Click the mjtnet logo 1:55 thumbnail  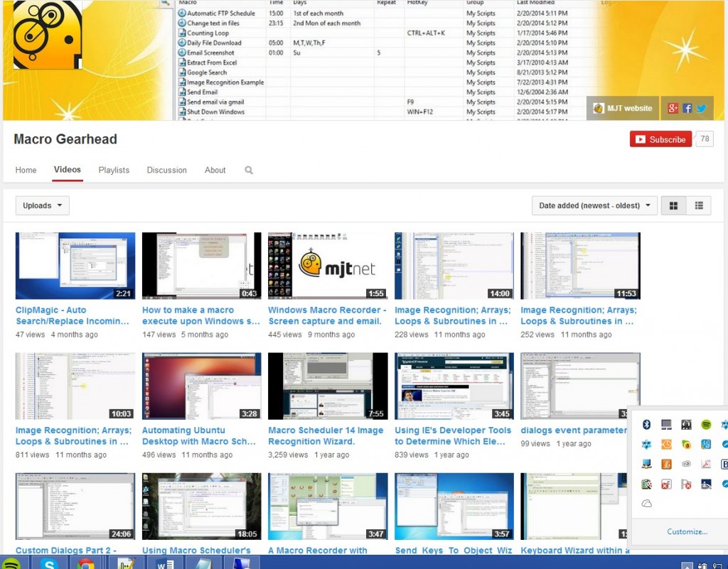pos(328,266)
